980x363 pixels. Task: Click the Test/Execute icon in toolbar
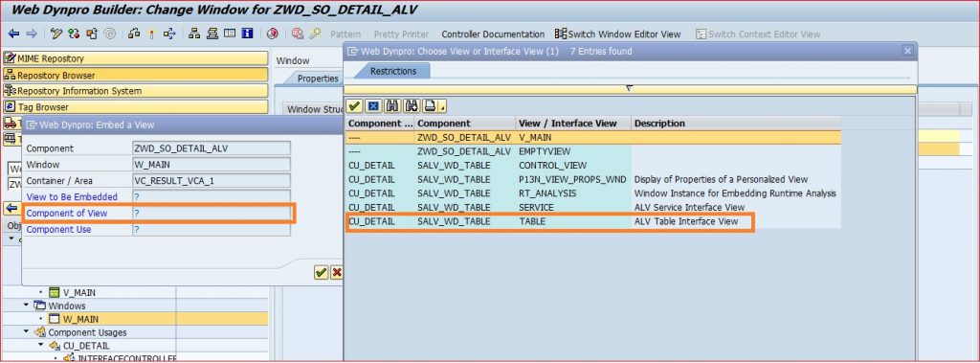pyautogui.click(x=134, y=34)
